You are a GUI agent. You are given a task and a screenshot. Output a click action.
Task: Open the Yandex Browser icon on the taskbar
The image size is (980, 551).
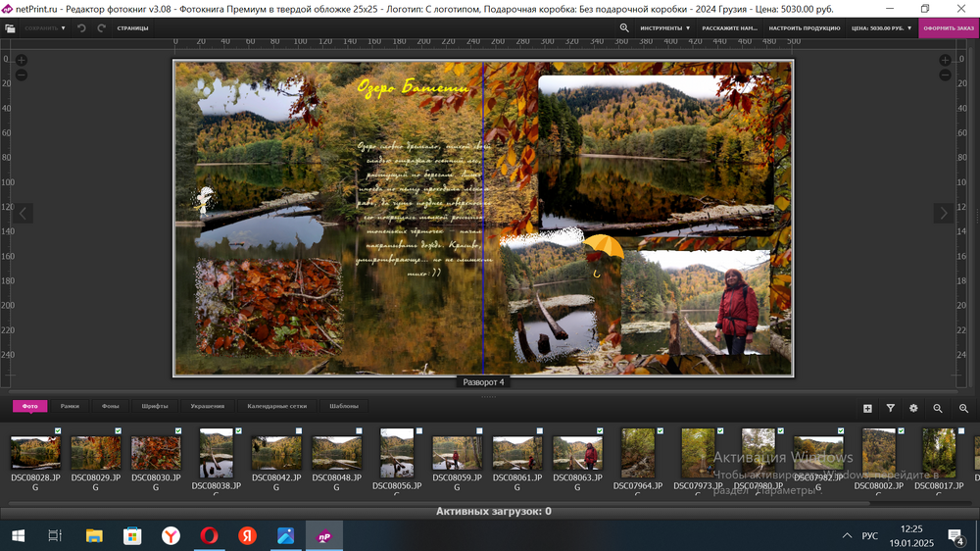pyautogui.click(x=171, y=536)
